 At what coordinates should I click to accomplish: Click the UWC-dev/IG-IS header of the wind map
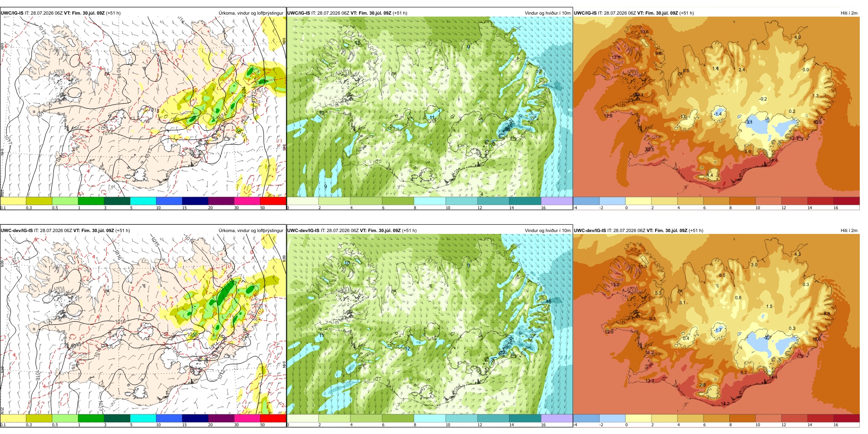tap(352, 231)
